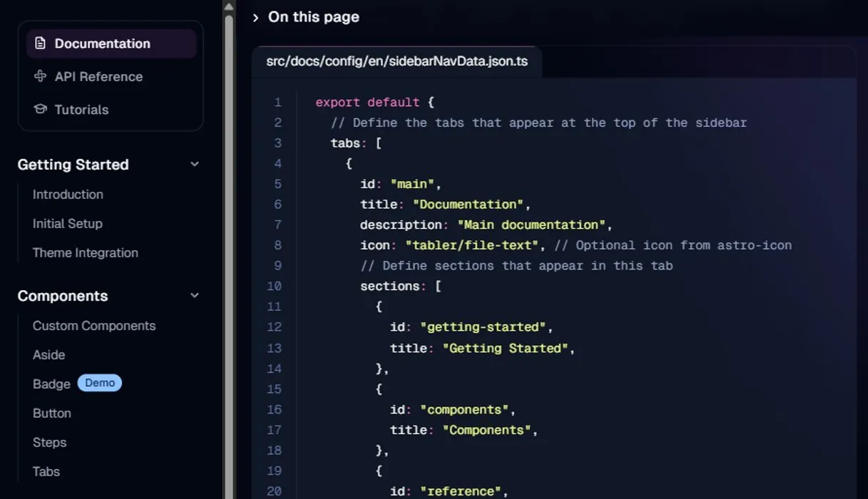The width and height of the screenshot is (868, 499).
Task: Open the Steps component page
Action: (49, 443)
